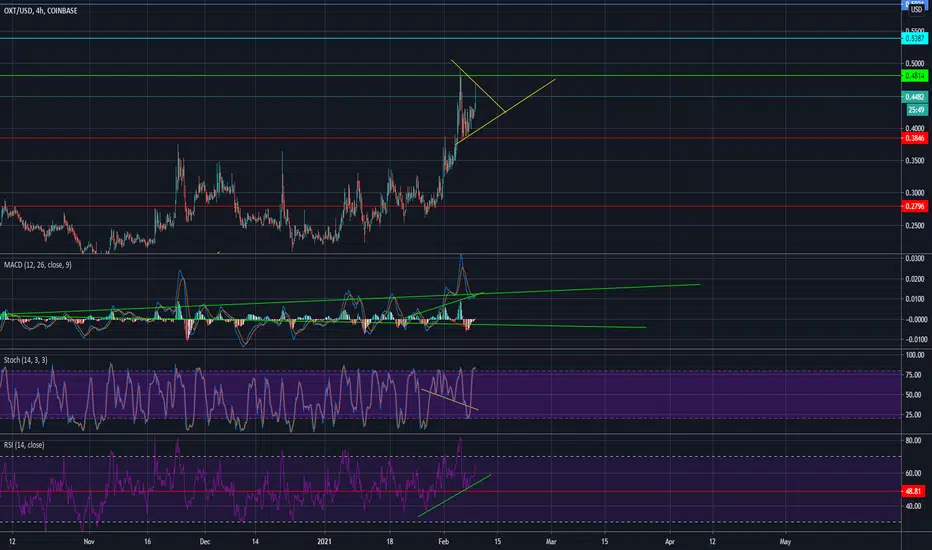Viewport: 932px width, 550px height.
Task: Click the 0.3500 price scale value
Action: click(914, 161)
